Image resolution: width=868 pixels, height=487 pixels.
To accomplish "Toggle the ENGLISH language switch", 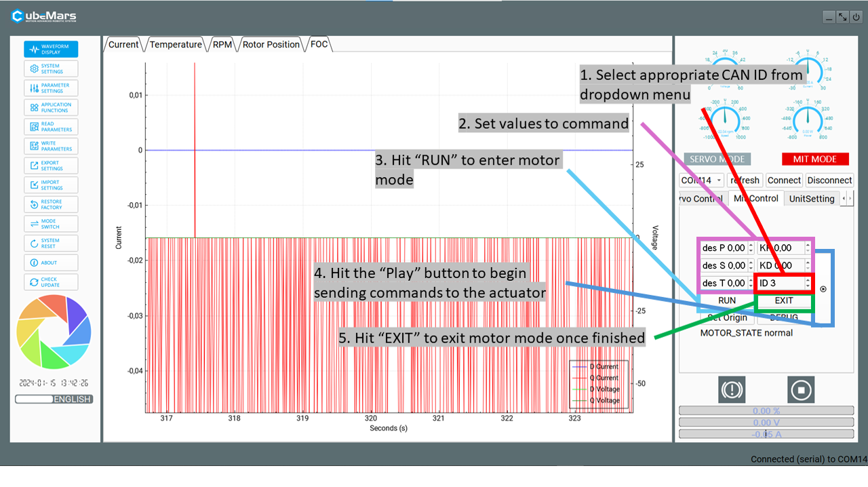I will click(54, 399).
